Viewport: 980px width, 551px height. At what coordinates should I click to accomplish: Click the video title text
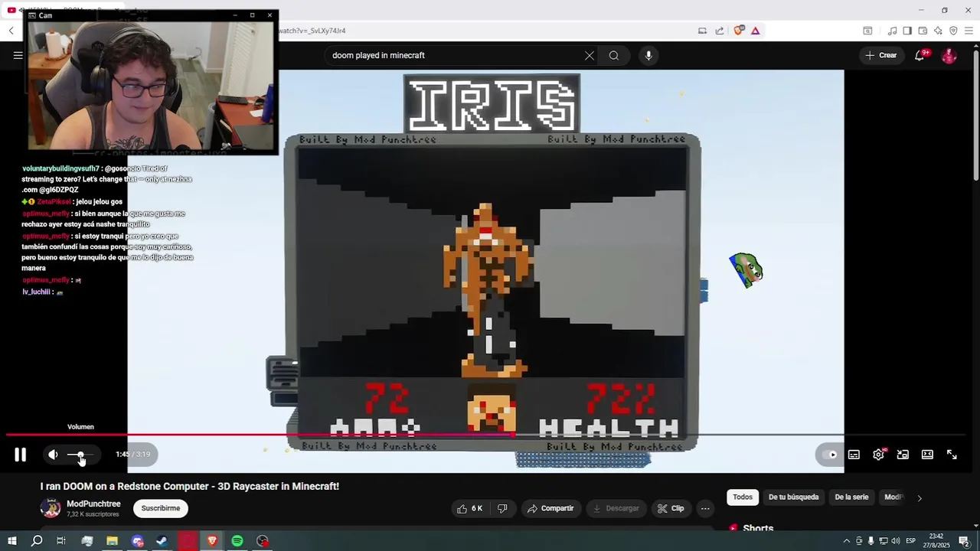pos(190,486)
